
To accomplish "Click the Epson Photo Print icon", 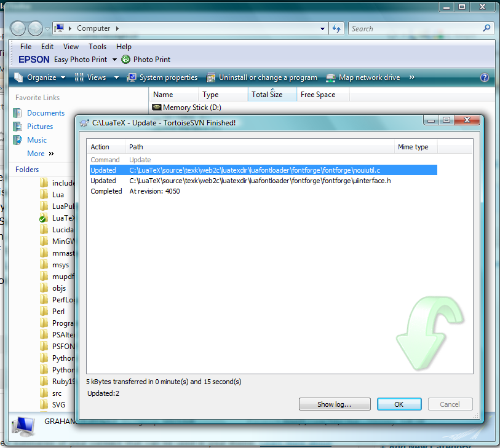I will click(126, 60).
